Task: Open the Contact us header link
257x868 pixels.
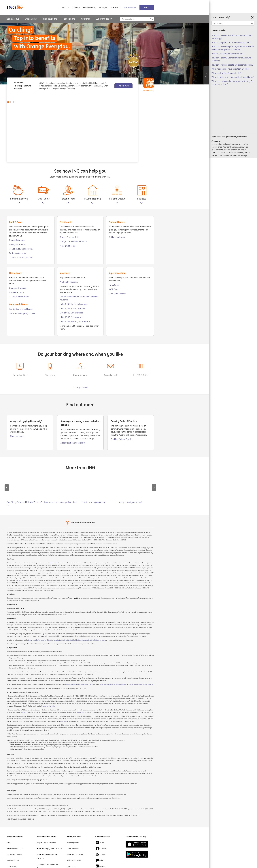Action: pos(76,7)
